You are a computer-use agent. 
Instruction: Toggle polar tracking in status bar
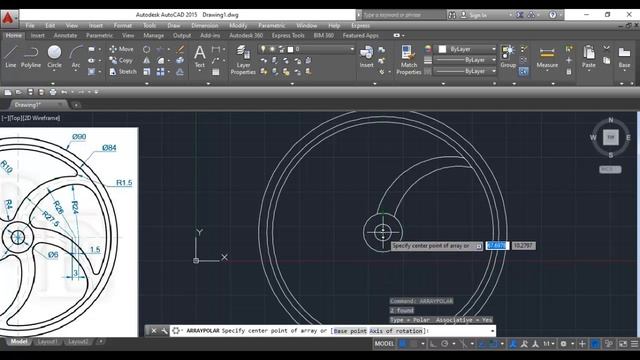[x=445, y=344]
